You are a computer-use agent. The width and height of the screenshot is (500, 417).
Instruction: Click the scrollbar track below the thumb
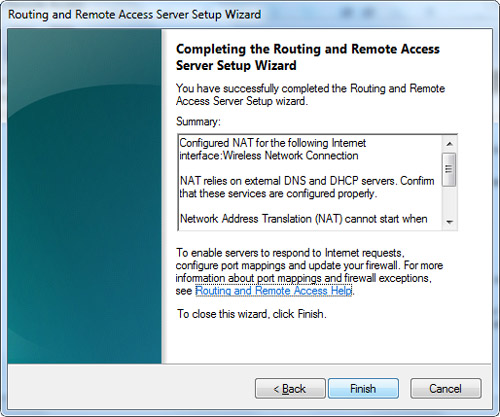coord(449,200)
